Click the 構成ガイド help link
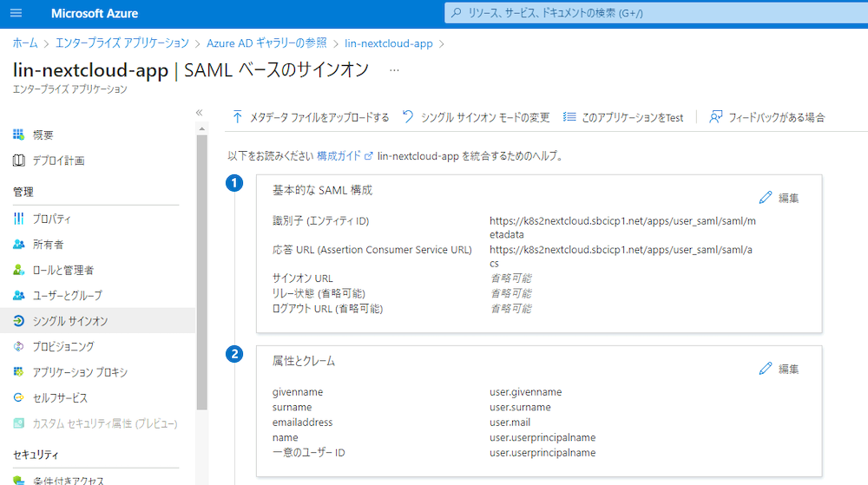This screenshot has width=868, height=485. (339, 156)
